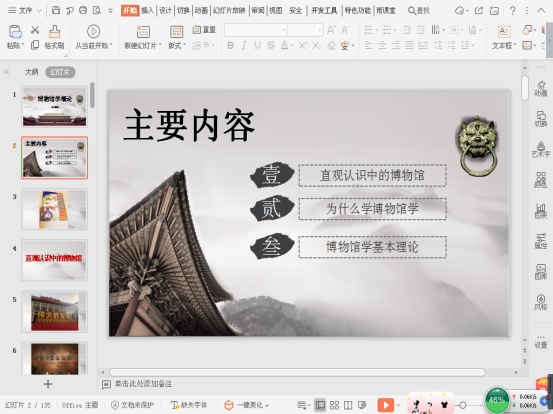Toggle Italic text formatting
The image size is (553, 414).
pos(244,45)
